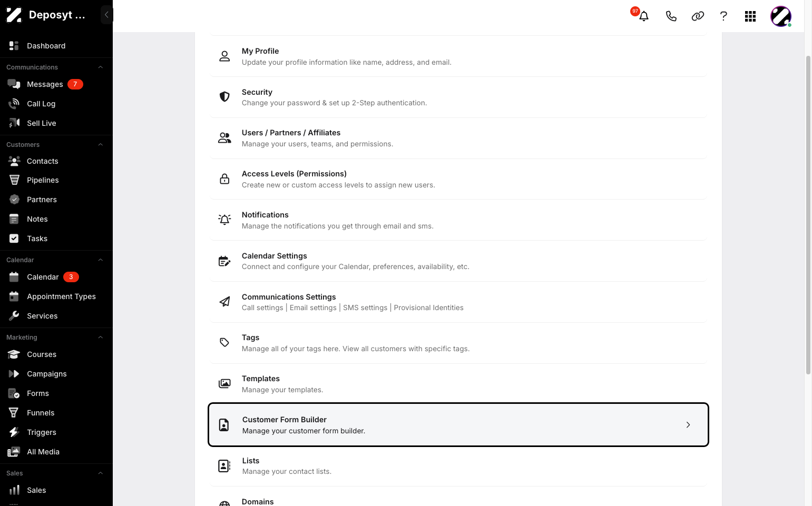This screenshot has height=506, width=812.
Task: Click the Deposyt logo icon
Action: [x=14, y=15]
